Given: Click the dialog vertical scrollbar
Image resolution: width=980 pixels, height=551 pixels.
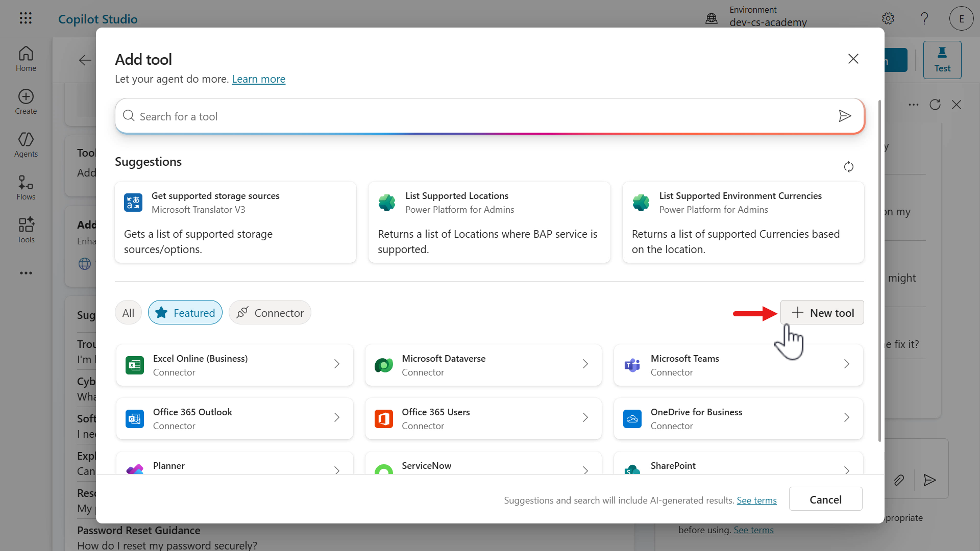Looking at the screenshot, I should tap(879, 270).
